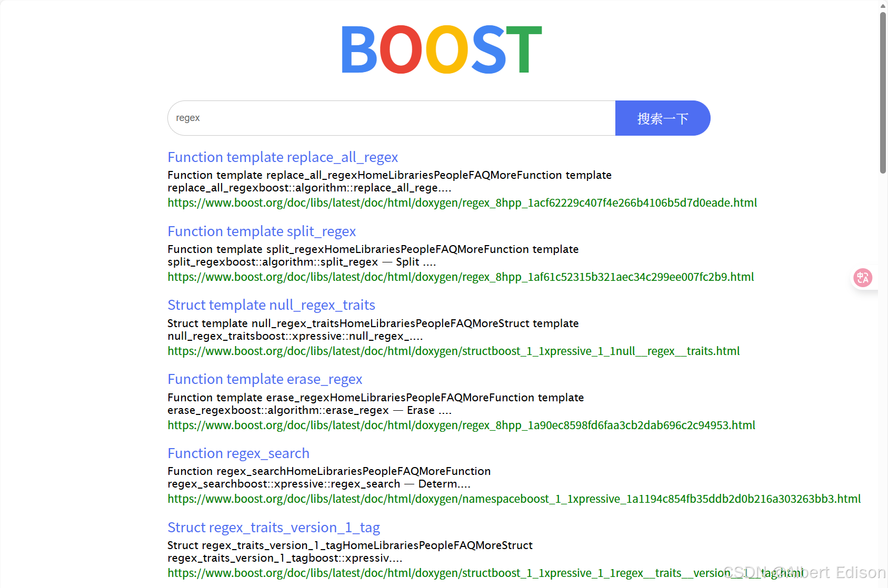Open "Function template replace_all_regex" result title
This screenshot has width=888, height=588.
point(283,157)
